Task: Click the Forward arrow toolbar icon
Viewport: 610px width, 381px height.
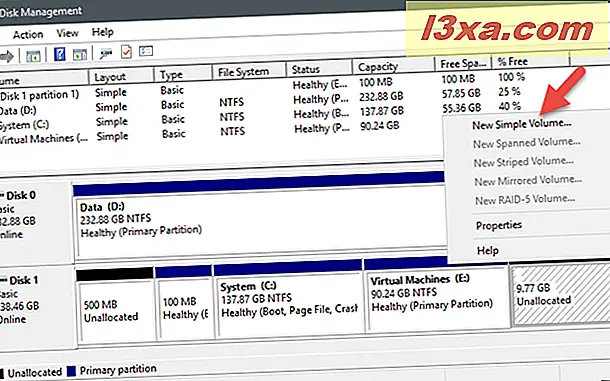Action: click(x=7, y=57)
